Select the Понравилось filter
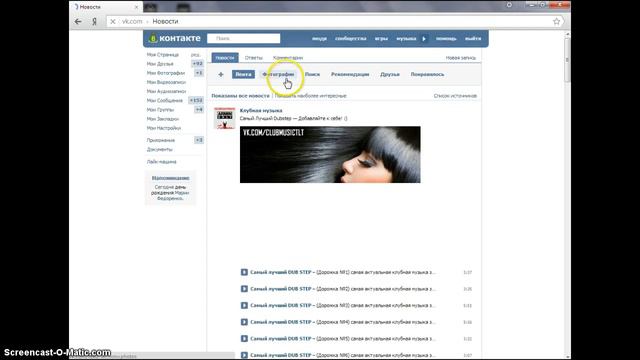Image resolution: width=640 pixels, height=360 pixels. click(427, 74)
